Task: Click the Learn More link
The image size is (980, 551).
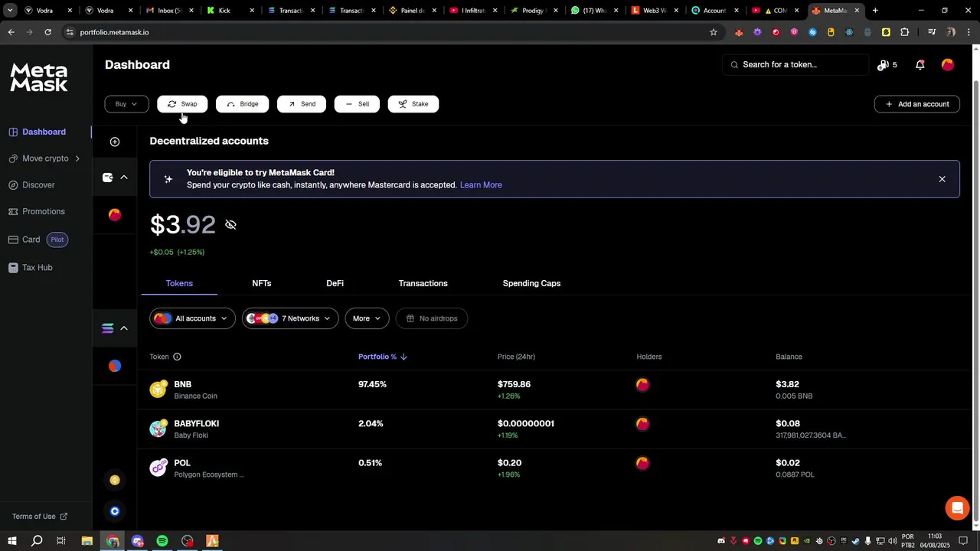Action: point(481,185)
